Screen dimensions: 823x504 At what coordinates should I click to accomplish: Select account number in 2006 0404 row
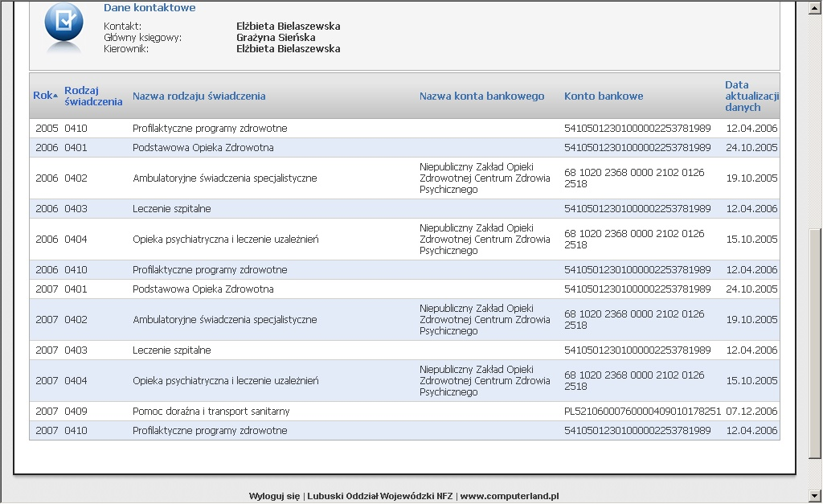point(634,239)
